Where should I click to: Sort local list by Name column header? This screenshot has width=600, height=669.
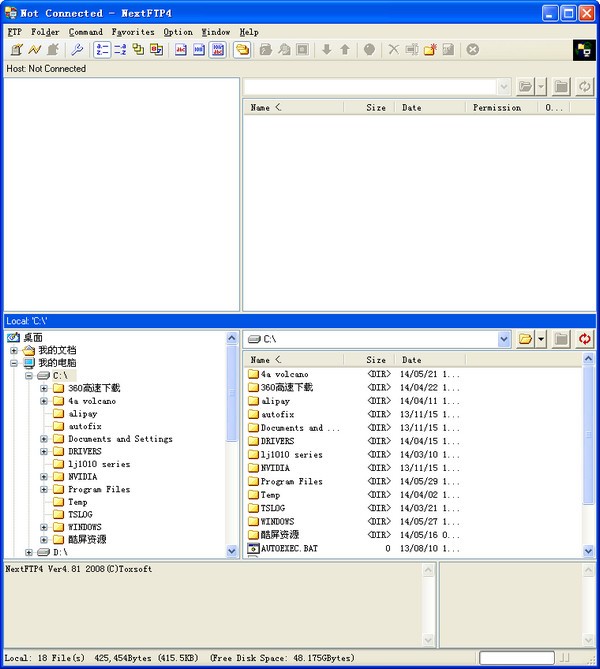click(294, 360)
